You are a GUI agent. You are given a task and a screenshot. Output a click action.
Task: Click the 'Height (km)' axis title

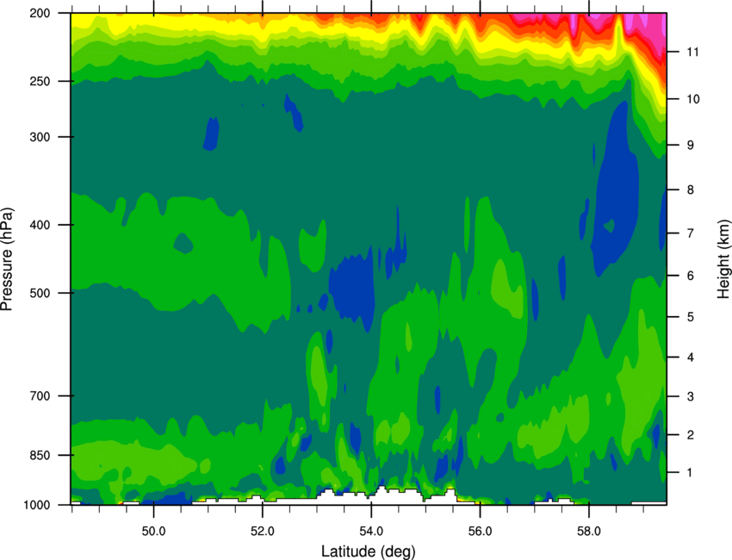[723, 258]
